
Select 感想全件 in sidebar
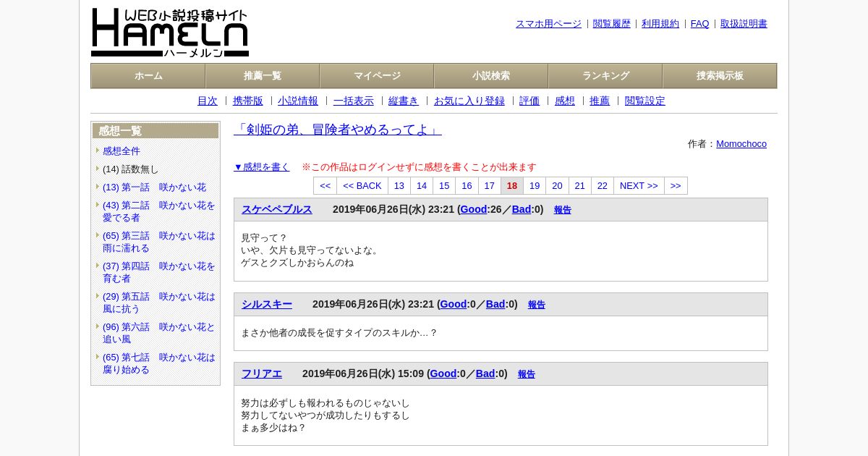click(122, 151)
